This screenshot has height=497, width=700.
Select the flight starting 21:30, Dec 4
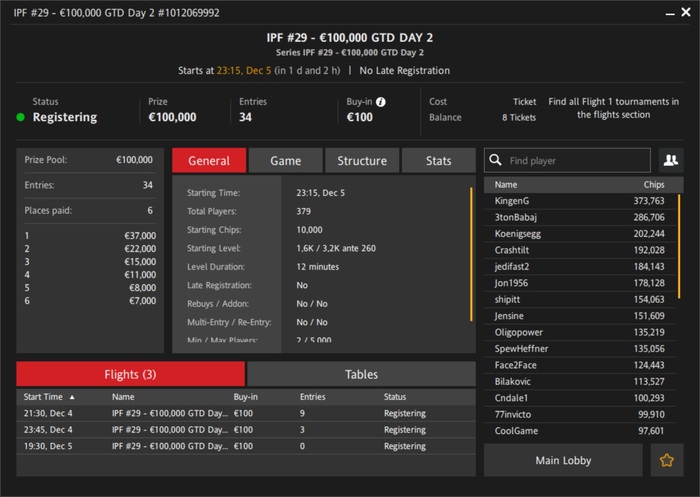coord(246,413)
